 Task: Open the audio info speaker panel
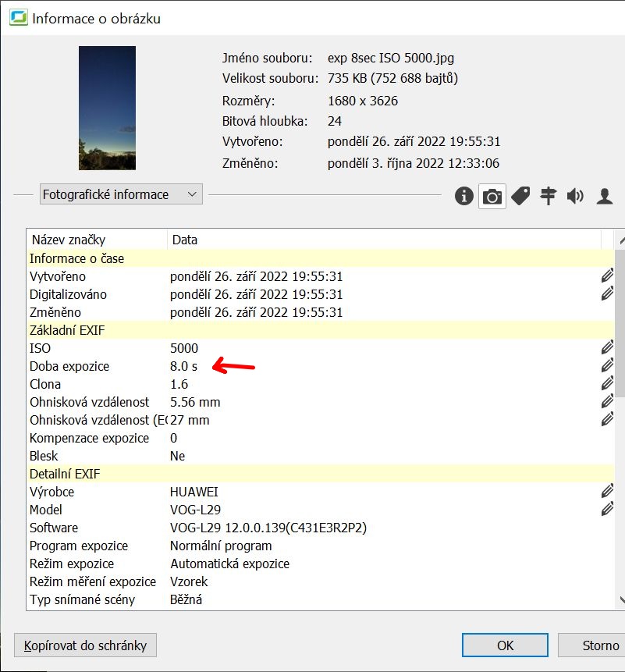(576, 196)
